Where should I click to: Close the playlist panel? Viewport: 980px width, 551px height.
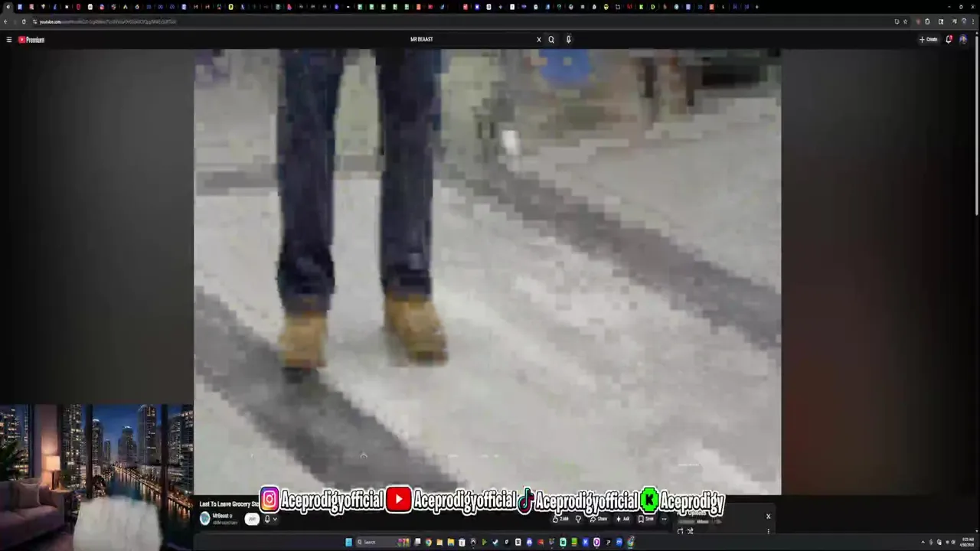[x=768, y=516]
